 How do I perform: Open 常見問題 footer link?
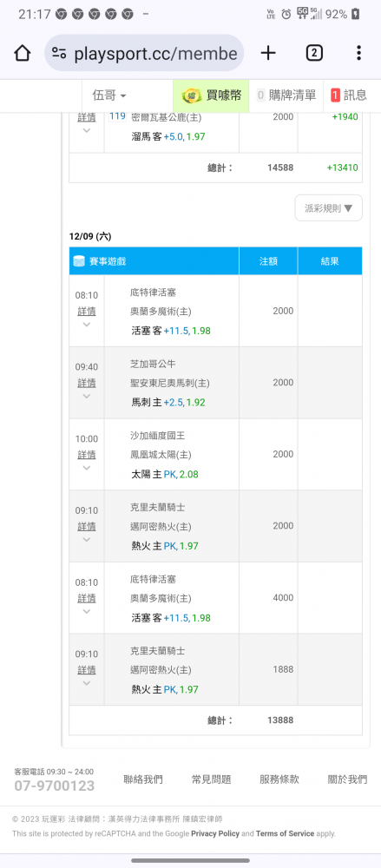[211, 779]
